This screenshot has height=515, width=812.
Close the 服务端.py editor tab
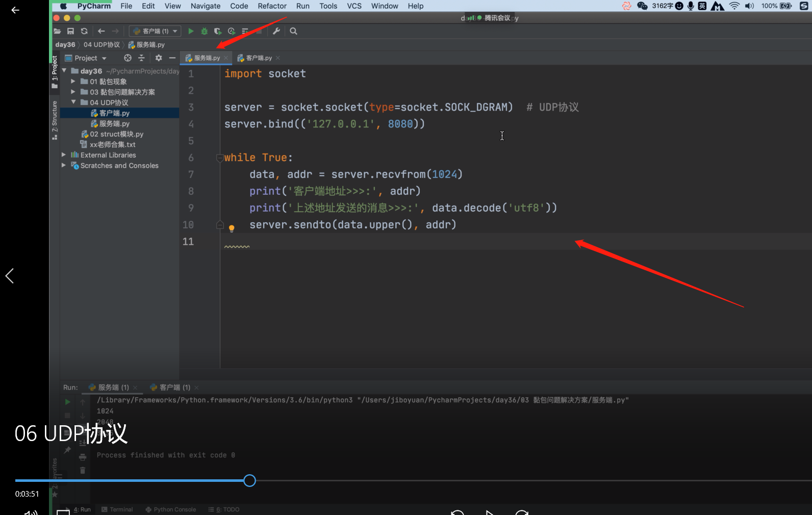tap(226, 58)
